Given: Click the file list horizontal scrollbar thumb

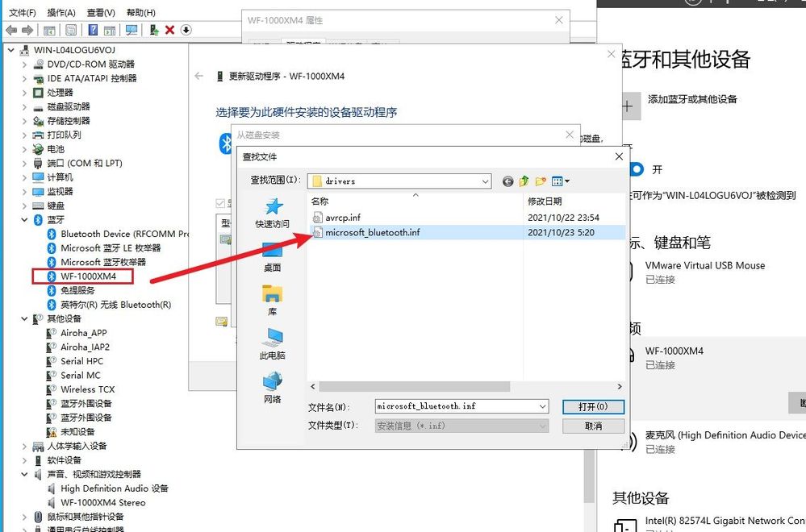Looking at the screenshot, I should pyautogui.click(x=415, y=386).
